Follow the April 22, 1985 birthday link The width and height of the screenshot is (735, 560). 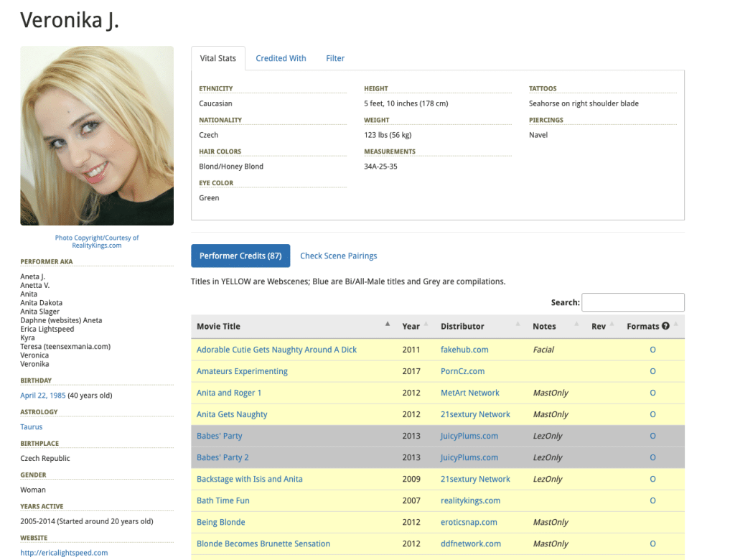(x=42, y=396)
